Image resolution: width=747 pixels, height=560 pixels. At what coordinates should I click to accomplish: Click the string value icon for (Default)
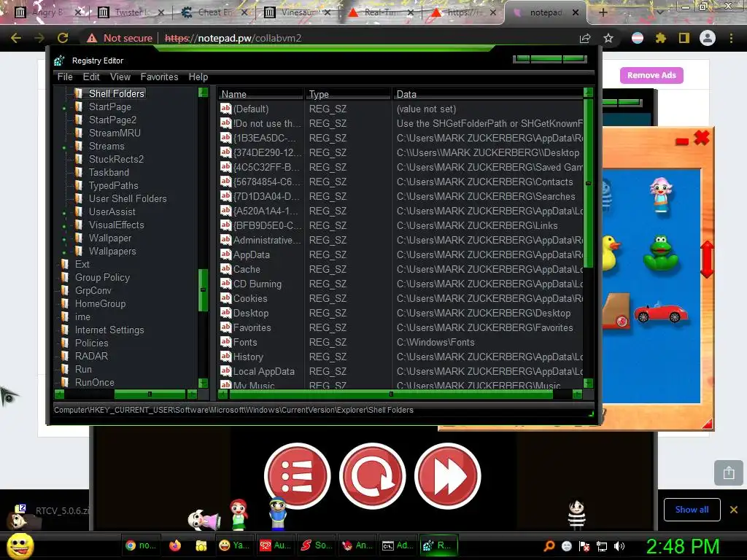226,108
